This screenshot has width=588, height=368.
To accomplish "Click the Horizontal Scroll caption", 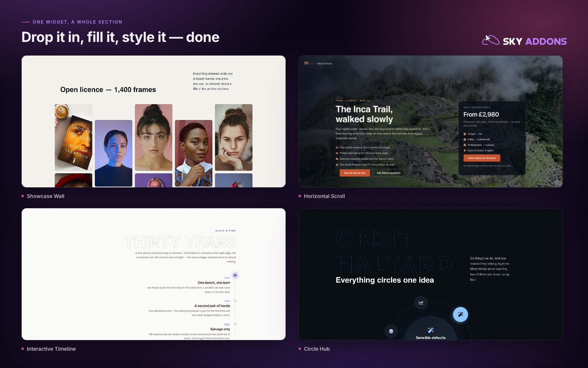I will tap(325, 196).
